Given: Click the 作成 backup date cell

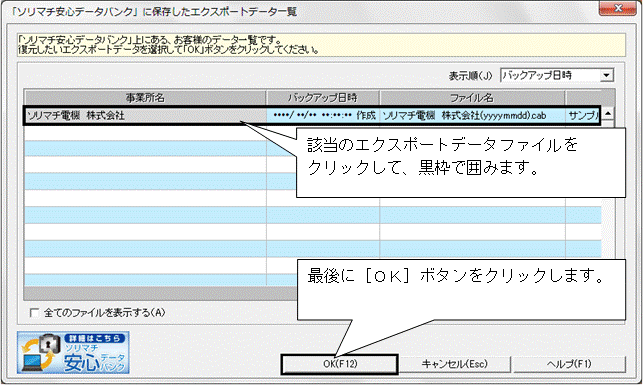Looking at the screenshot, I should [x=323, y=116].
